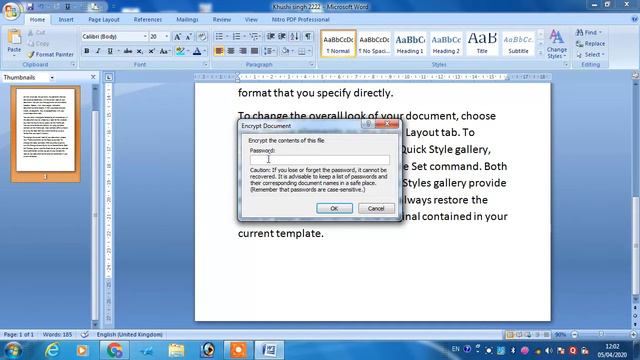Image resolution: width=640 pixels, height=360 pixels.
Task: Apply subscript formatting
Action: [140, 51]
